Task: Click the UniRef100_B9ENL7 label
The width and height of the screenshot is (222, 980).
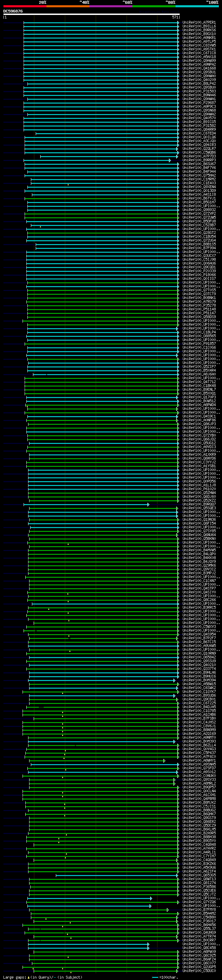Action: coord(199,389)
